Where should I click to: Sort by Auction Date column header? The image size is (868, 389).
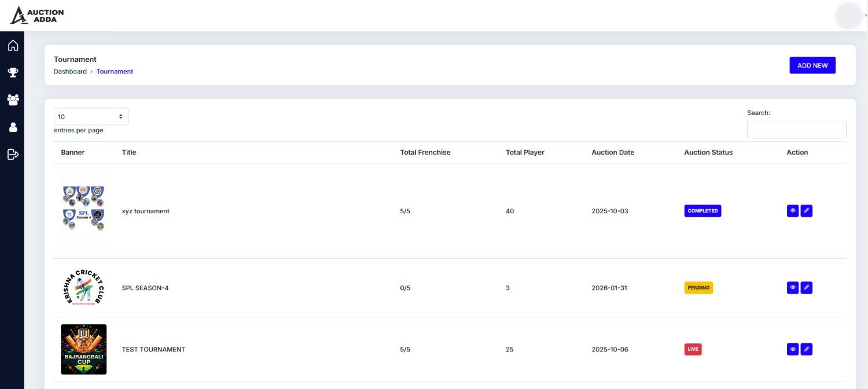(x=612, y=153)
